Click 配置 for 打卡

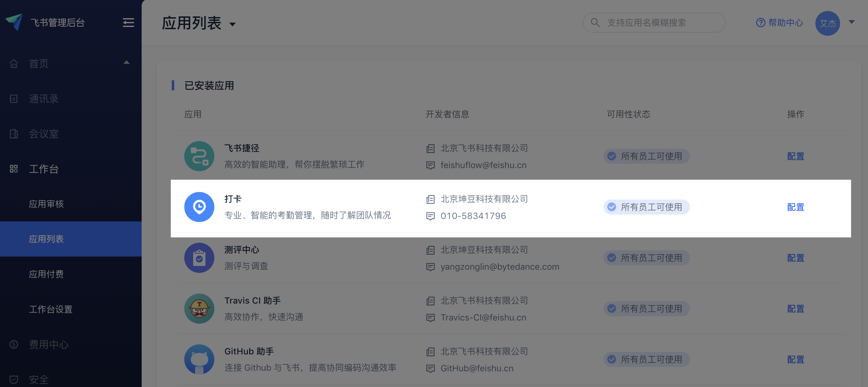796,207
